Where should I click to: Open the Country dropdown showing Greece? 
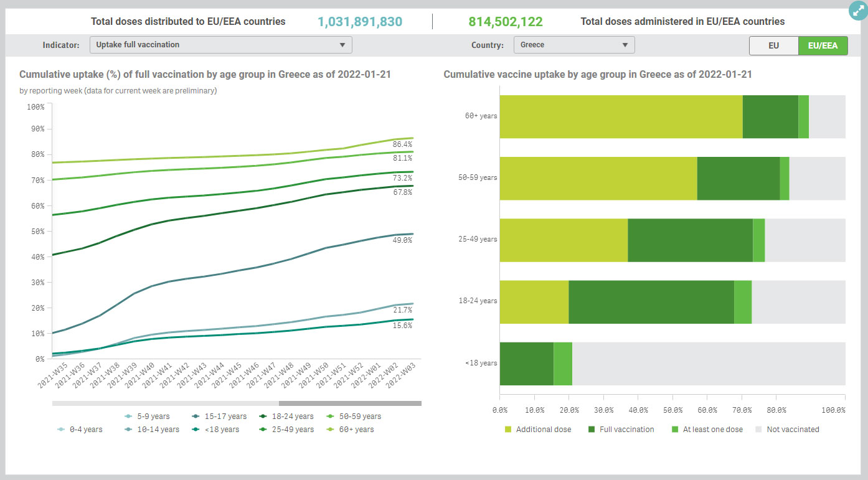pyautogui.click(x=574, y=45)
